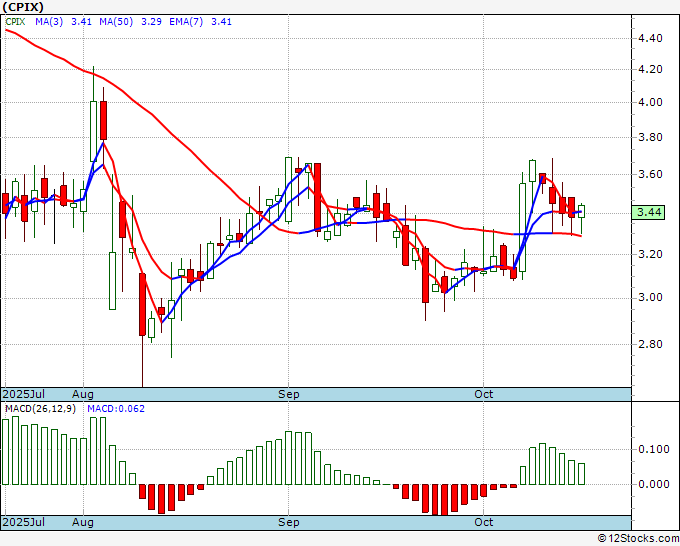Image resolution: width=680 pixels, height=546 pixels.
Task: Click the Aug label on MACD axis
Action: click(x=83, y=522)
